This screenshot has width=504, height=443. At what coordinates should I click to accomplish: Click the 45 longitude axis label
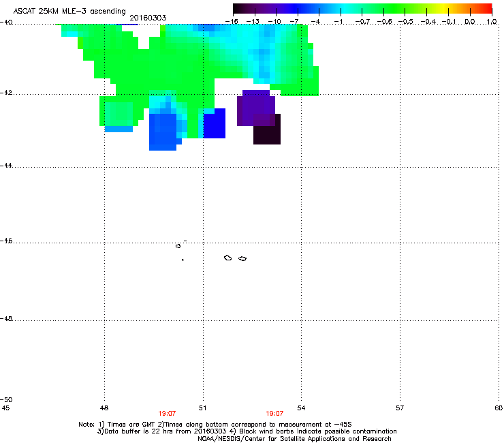[5, 408]
